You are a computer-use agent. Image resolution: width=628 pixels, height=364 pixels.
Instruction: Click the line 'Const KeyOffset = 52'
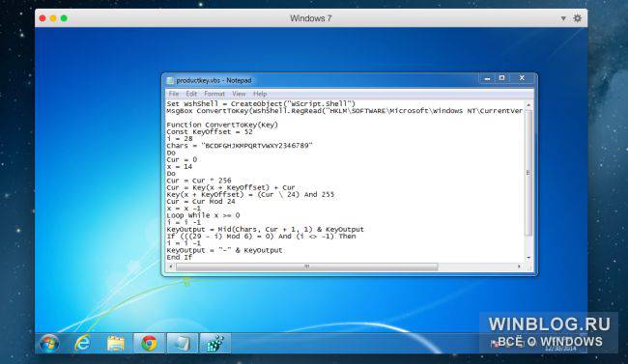click(210, 131)
